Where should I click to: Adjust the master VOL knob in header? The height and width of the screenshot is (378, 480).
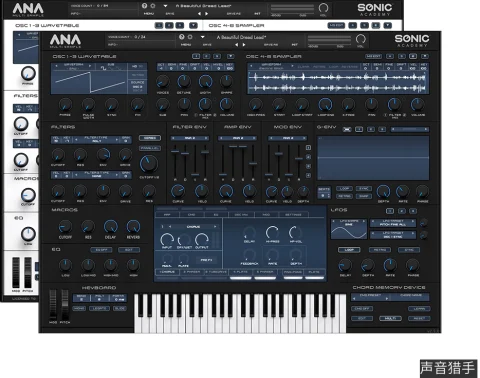360,39
